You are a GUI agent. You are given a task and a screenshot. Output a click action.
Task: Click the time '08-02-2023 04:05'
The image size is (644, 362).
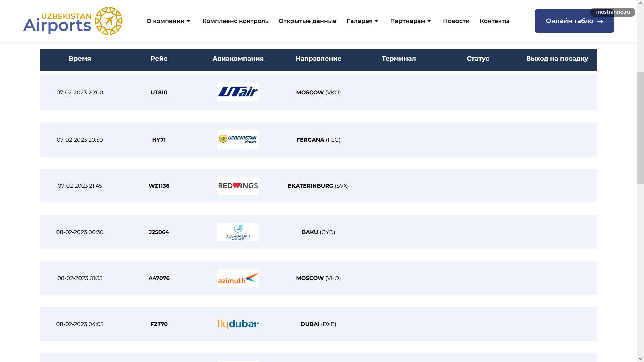(80, 324)
